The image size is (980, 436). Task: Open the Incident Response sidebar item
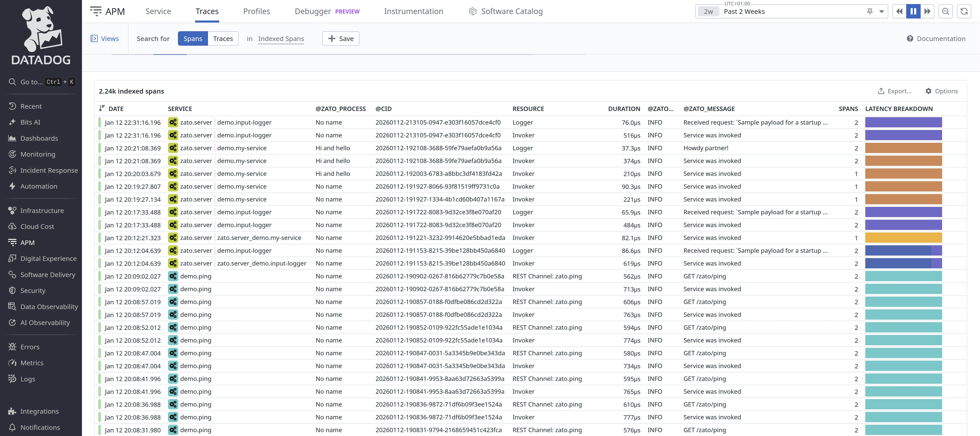[x=49, y=170]
